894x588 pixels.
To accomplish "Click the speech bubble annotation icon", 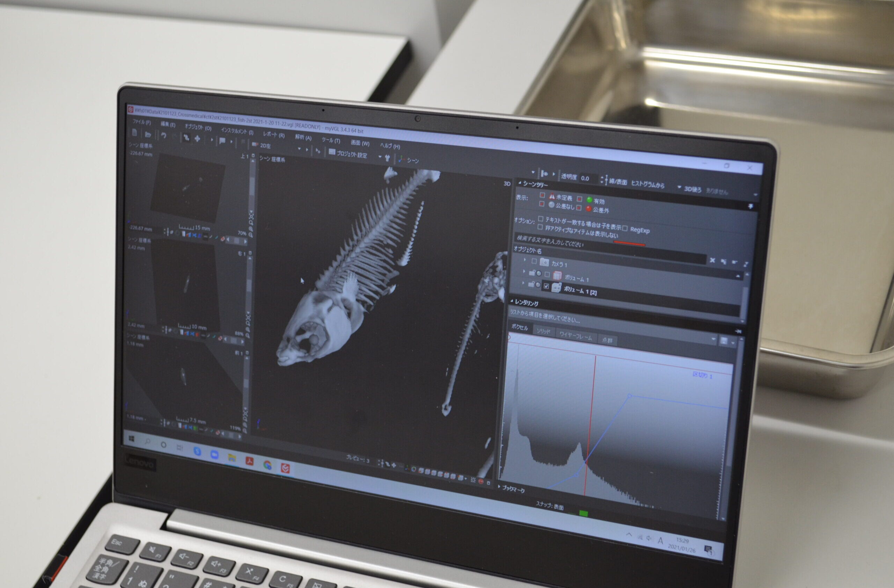I will click(x=222, y=140).
